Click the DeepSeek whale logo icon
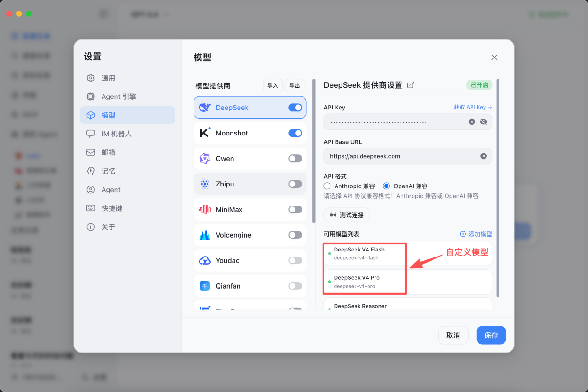 205,108
